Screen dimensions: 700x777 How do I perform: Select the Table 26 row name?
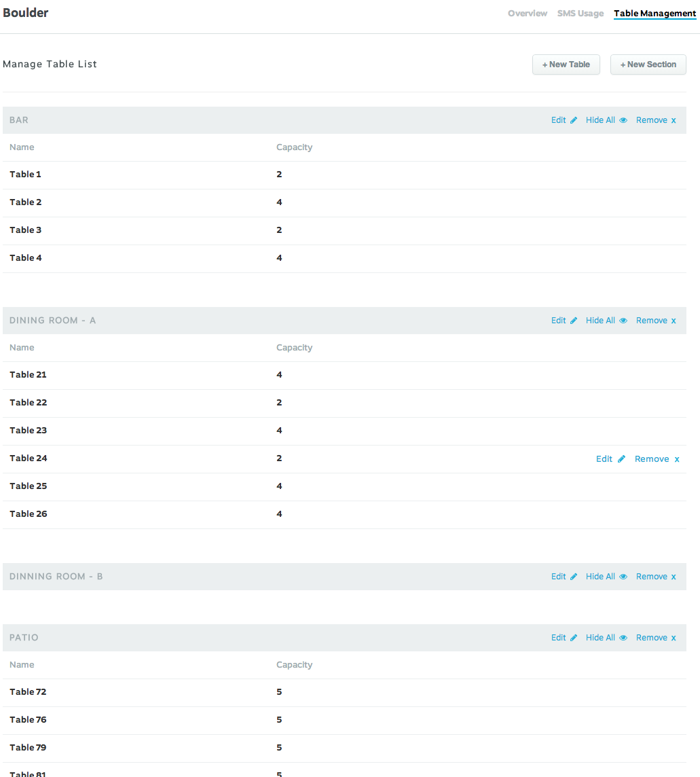click(29, 513)
